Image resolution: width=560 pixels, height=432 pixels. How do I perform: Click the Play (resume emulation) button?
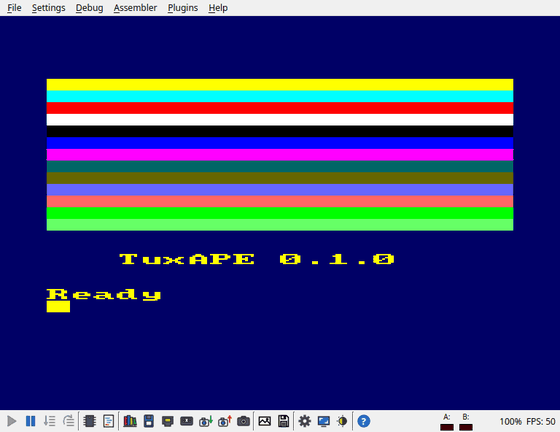pyautogui.click(x=11, y=421)
